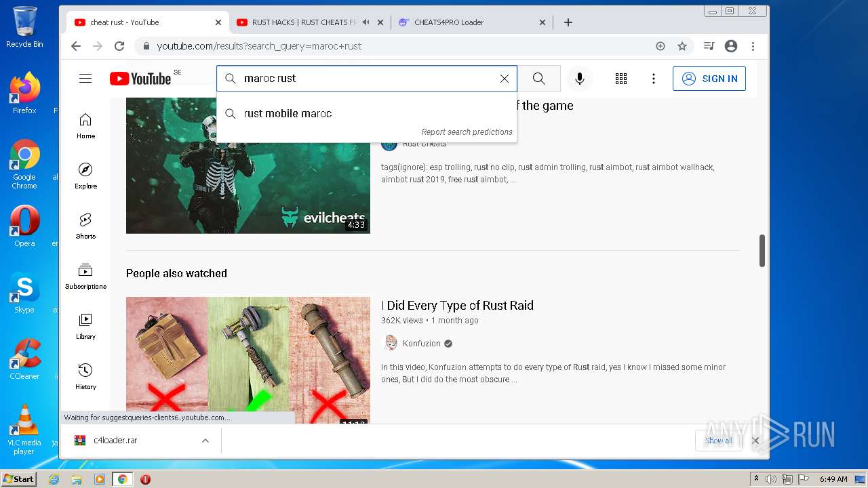Image resolution: width=868 pixels, height=488 pixels.
Task: Bookmark this page with the star icon
Action: (x=682, y=46)
